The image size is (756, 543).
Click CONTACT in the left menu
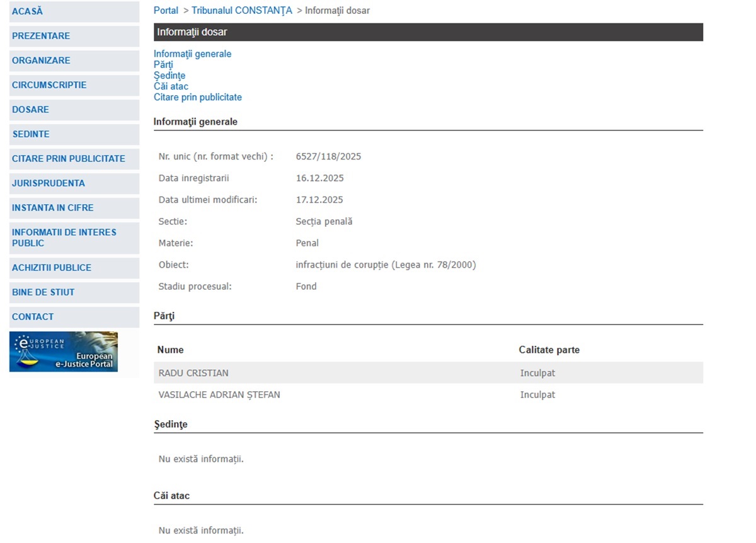pyautogui.click(x=74, y=317)
